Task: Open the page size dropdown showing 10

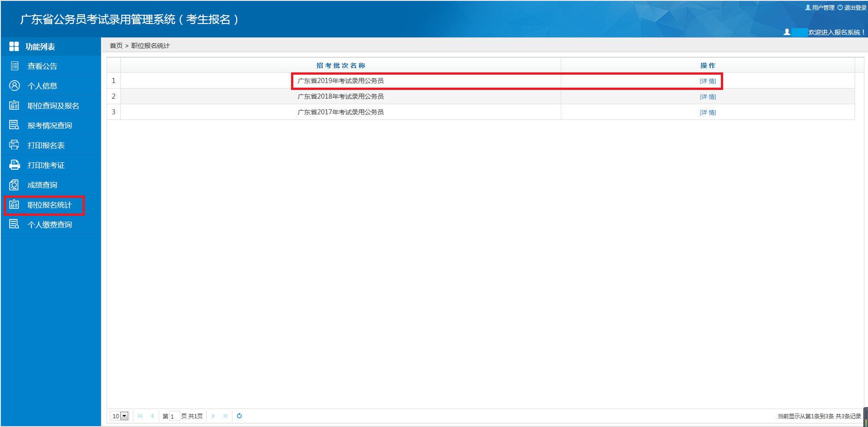Action: [x=120, y=416]
